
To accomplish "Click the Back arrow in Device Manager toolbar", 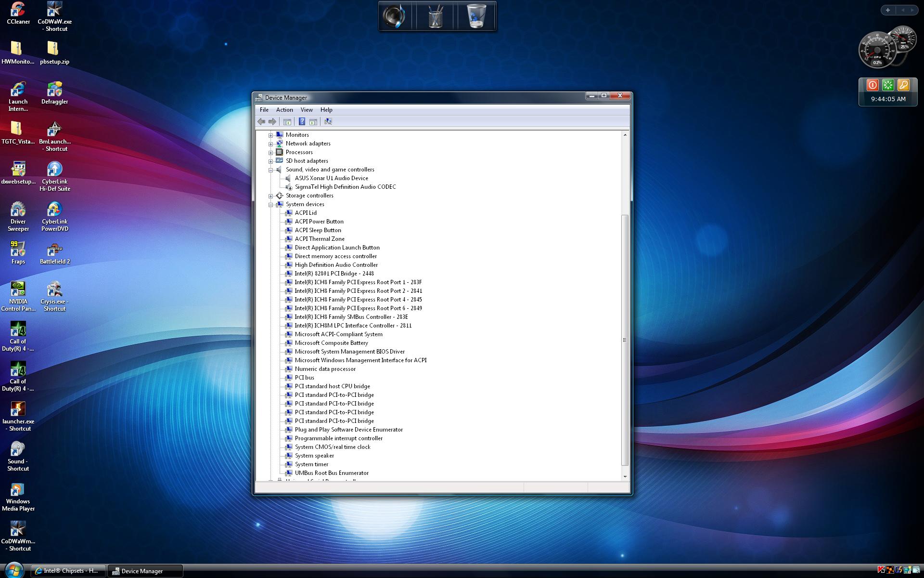I will coord(261,122).
